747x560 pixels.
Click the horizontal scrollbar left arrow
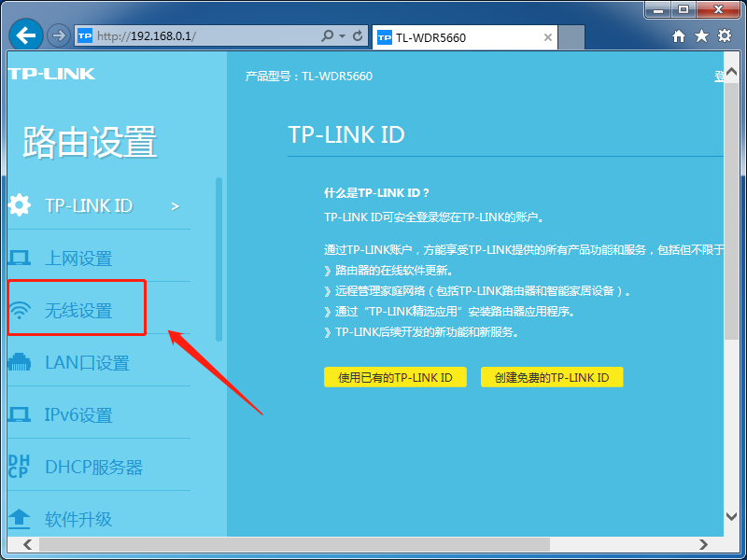point(27,544)
